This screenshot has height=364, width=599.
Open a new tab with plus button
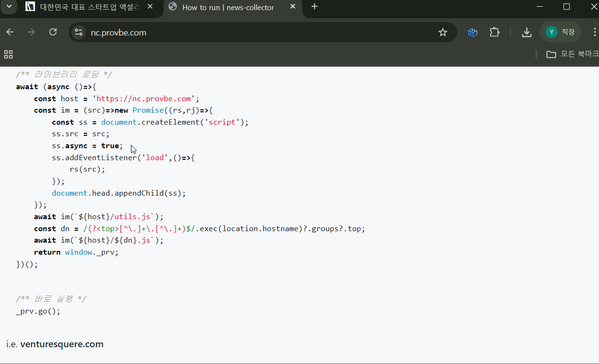(x=315, y=7)
